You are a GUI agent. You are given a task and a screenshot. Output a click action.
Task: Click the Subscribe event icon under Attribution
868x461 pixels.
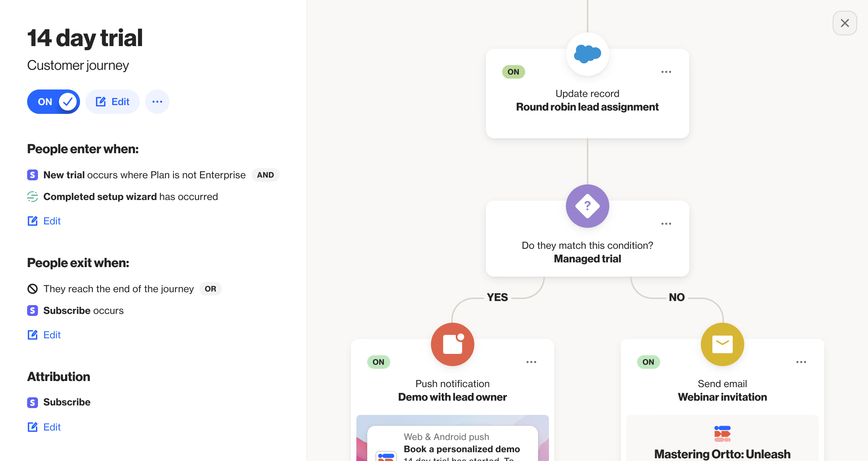tap(32, 402)
